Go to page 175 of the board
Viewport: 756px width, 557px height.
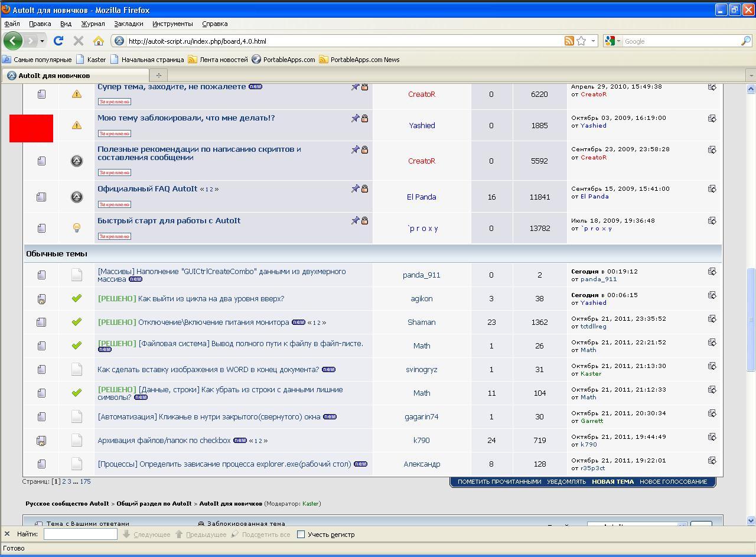[86, 481]
